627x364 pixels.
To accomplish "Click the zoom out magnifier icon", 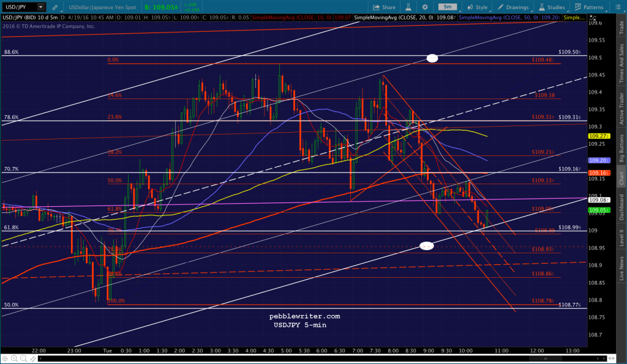I will pos(24,358).
